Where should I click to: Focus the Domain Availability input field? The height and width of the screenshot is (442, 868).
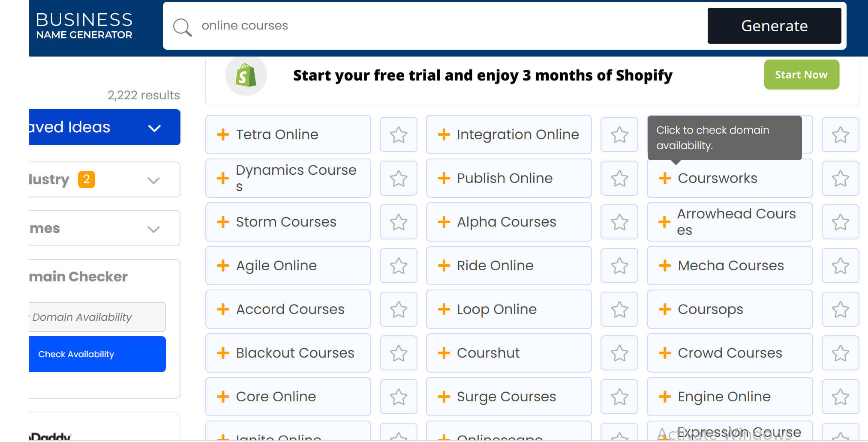[97, 317]
